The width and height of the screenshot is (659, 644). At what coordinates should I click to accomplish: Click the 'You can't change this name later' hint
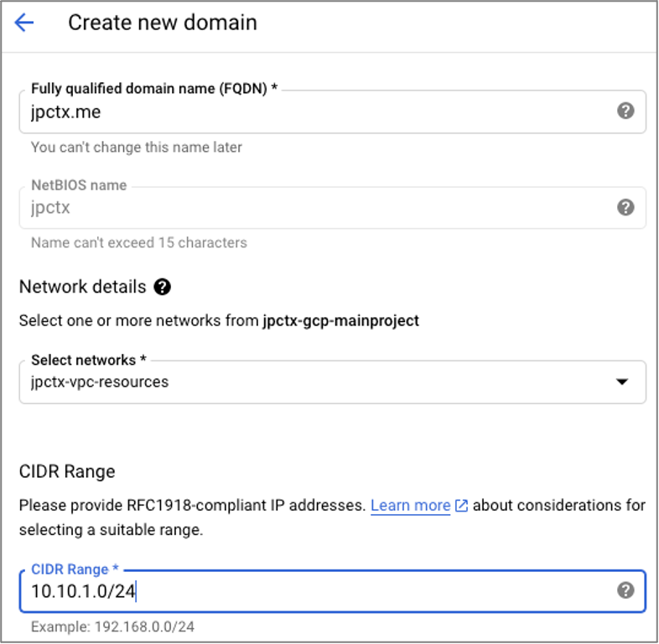click(137, 147)
